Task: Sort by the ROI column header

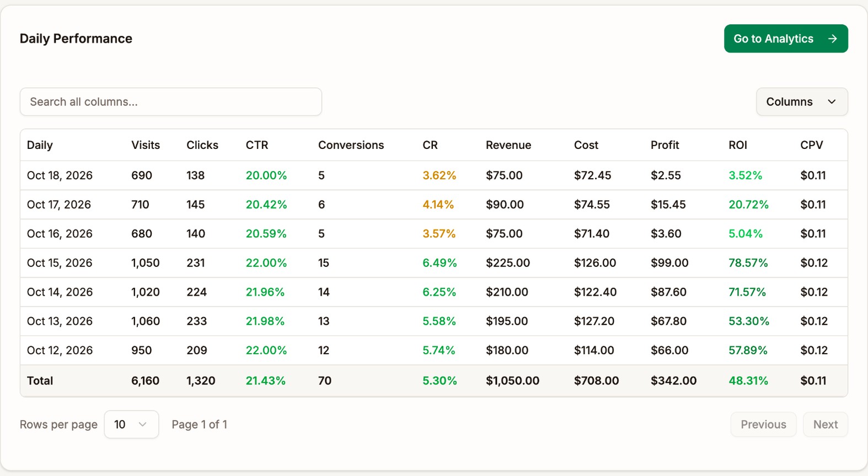Action: 738,145
